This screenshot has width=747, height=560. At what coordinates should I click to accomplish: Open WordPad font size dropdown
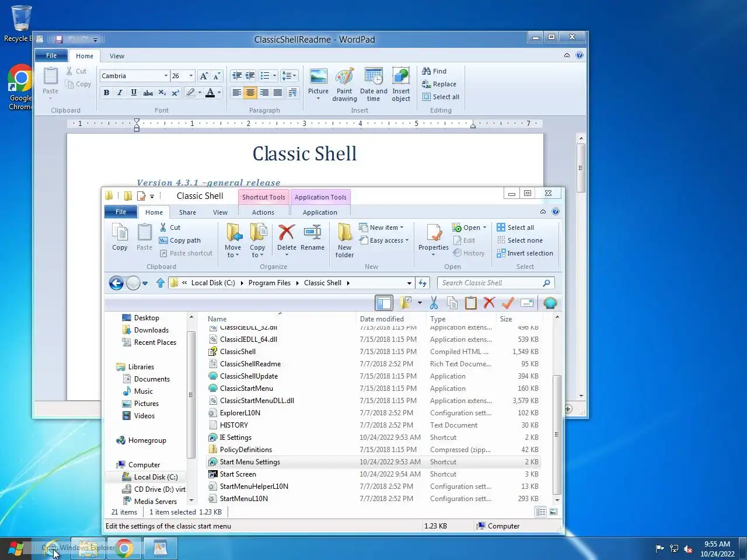click(x=191, y=76)
